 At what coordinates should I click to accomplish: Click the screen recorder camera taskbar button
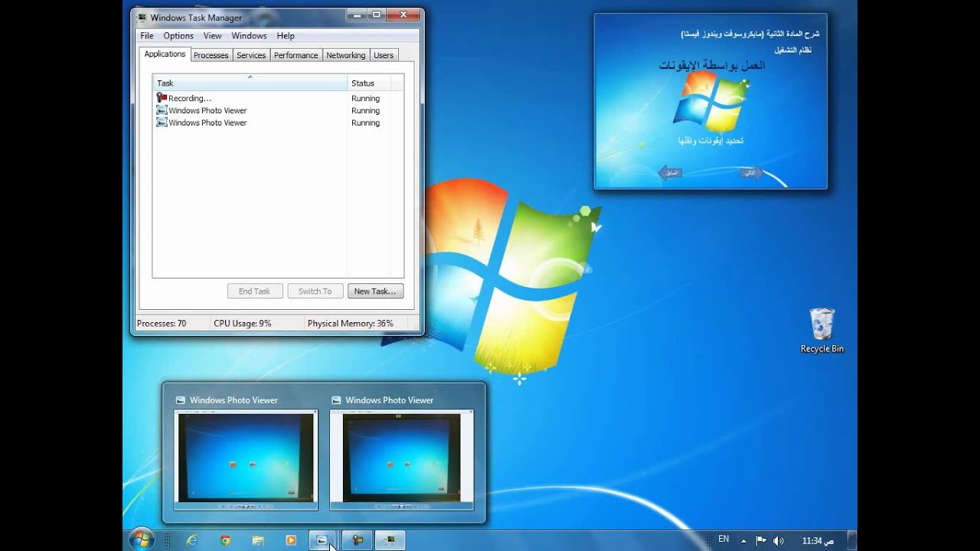click(357, 540)
